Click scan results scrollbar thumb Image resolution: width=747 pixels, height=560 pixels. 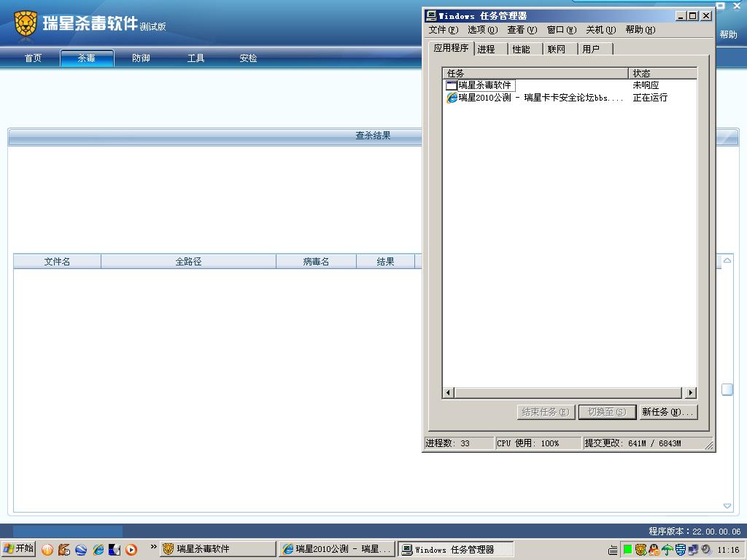[x=727, y=389]
